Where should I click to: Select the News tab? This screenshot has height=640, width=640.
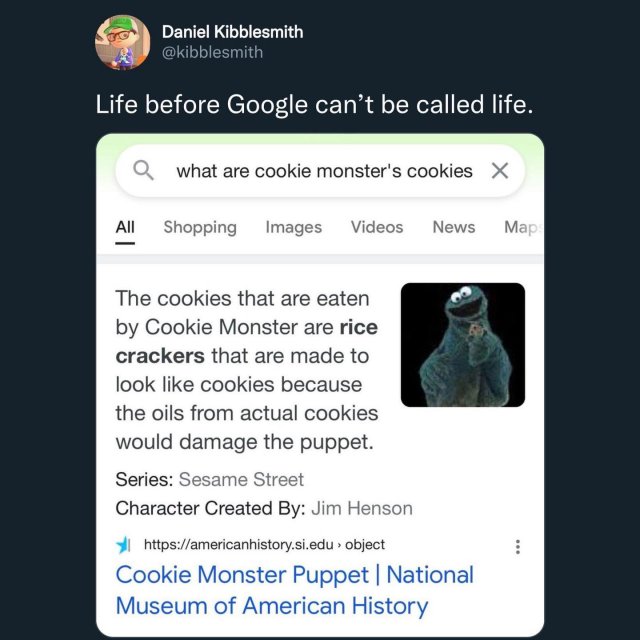click(x=453, y=227)
